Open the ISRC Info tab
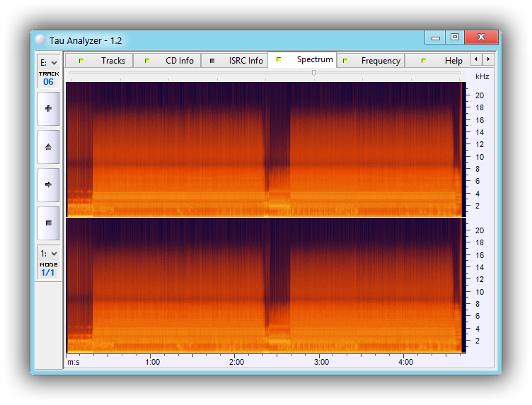532x405 pixels. (x=235, y=61)
